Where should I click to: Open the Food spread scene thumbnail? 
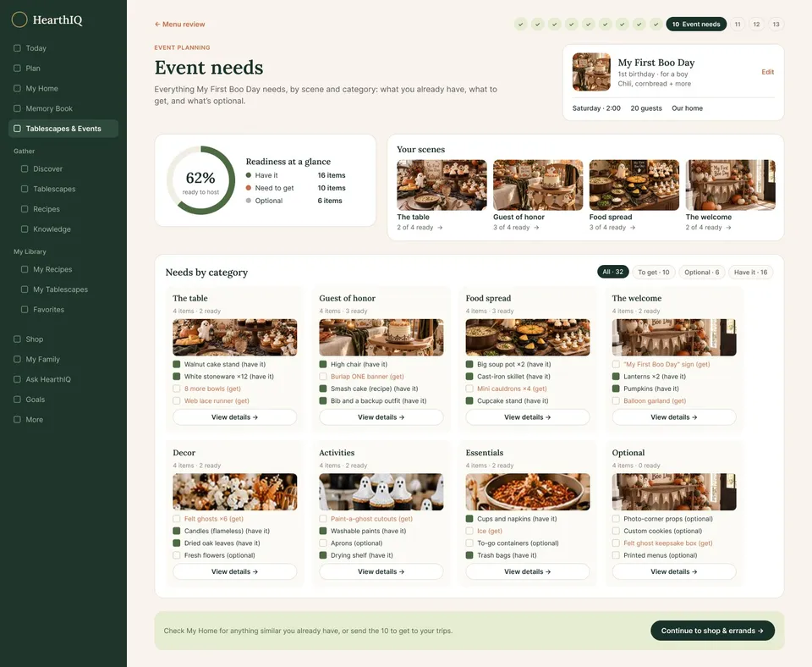(634, 185)
